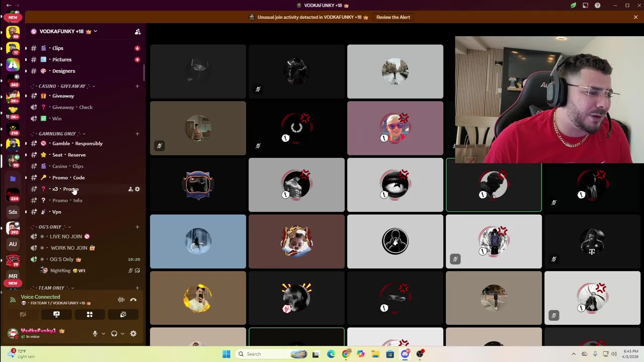
Task: Open headphones output options arrow
Action: tap(122, 333)
